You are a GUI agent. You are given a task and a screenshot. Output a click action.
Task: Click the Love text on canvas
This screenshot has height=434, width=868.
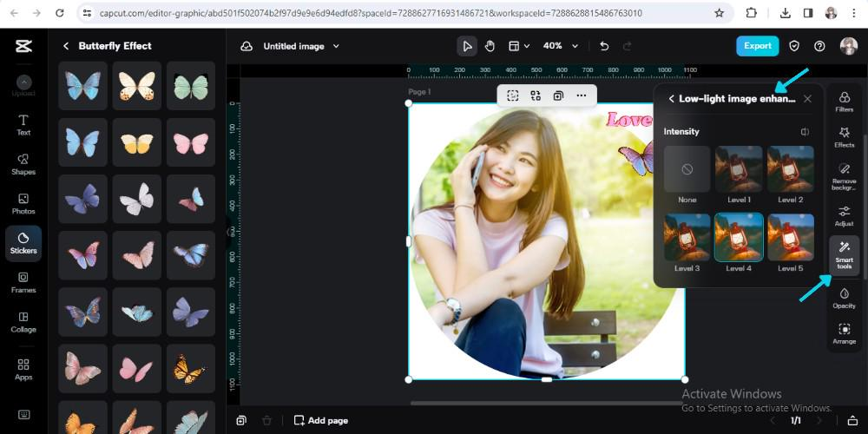(x=628, y=120)
